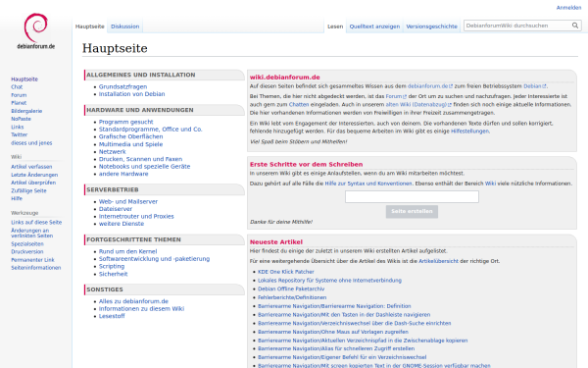This screenshot has width=588, height=368.
Task: Go to Forum in the sidebar
Action: click(x=19, y=95)
